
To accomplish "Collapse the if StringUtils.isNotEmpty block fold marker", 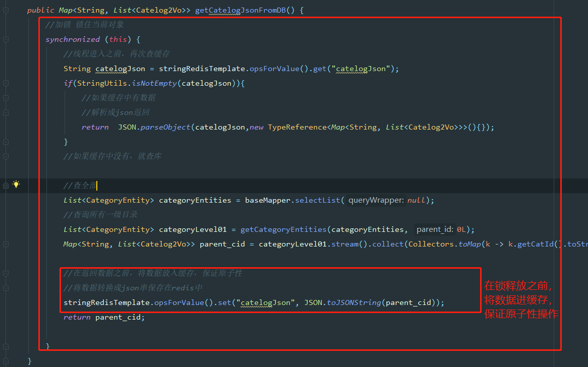I will pyautogui.click(x=6, y=83).
